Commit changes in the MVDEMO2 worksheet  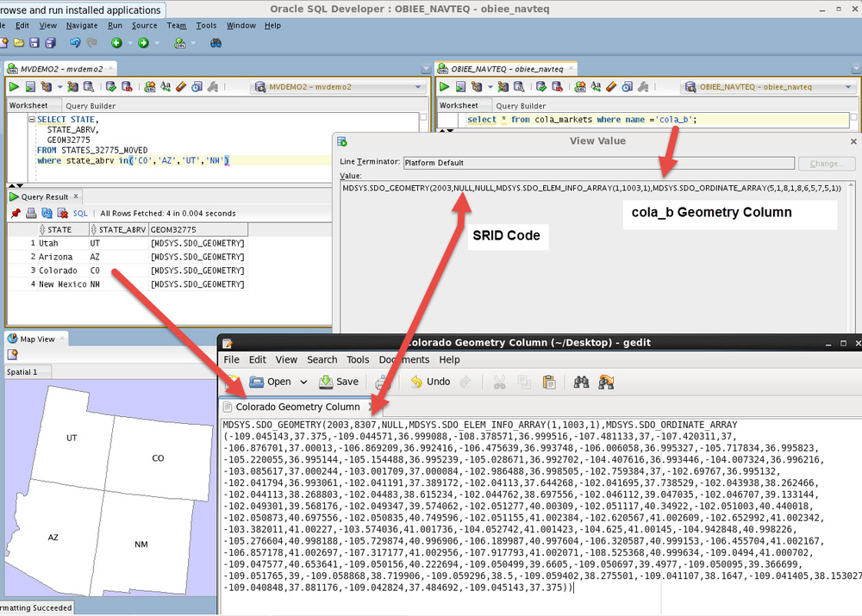pos(111,87)
